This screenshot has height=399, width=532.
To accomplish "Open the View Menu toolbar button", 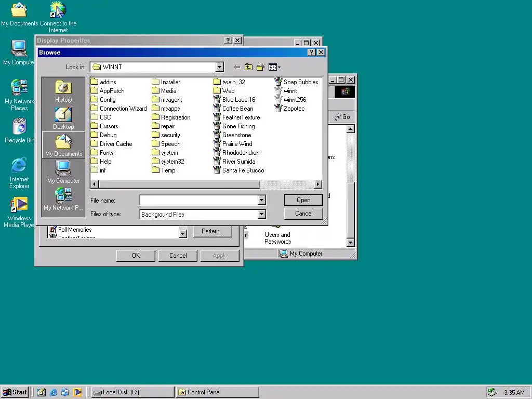I will tap(274, 67).
